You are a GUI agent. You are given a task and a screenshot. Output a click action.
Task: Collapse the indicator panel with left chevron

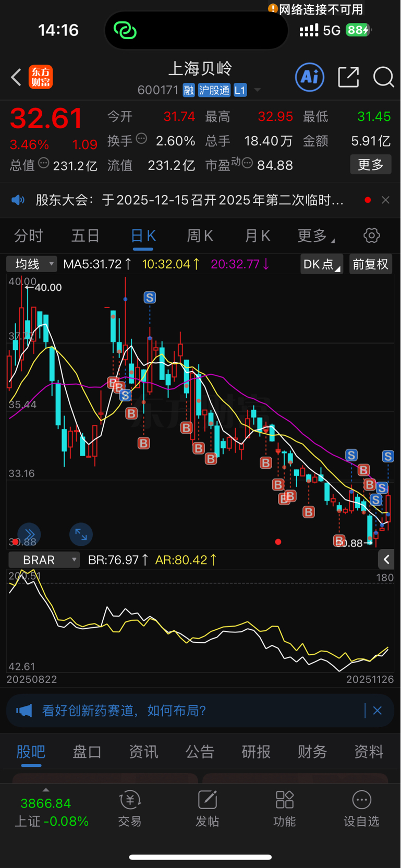tap(386, 560)
